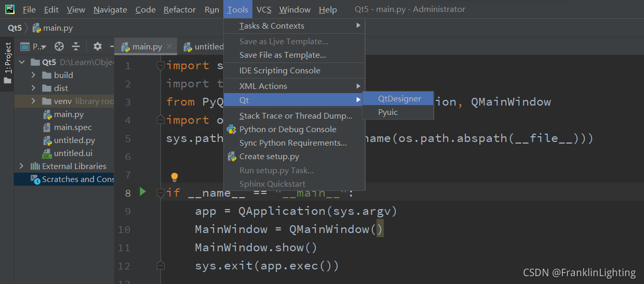Choose Create setup.py
The height and width of the screenshot is (284, 644).
294,156
